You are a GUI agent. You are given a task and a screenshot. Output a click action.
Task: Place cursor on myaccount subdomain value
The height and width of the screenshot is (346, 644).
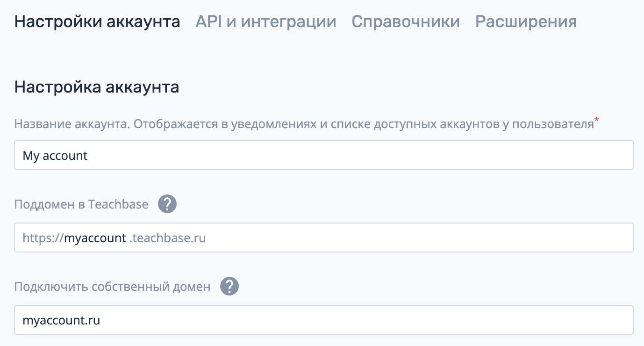pyautogui.click(x=95, y=238)
